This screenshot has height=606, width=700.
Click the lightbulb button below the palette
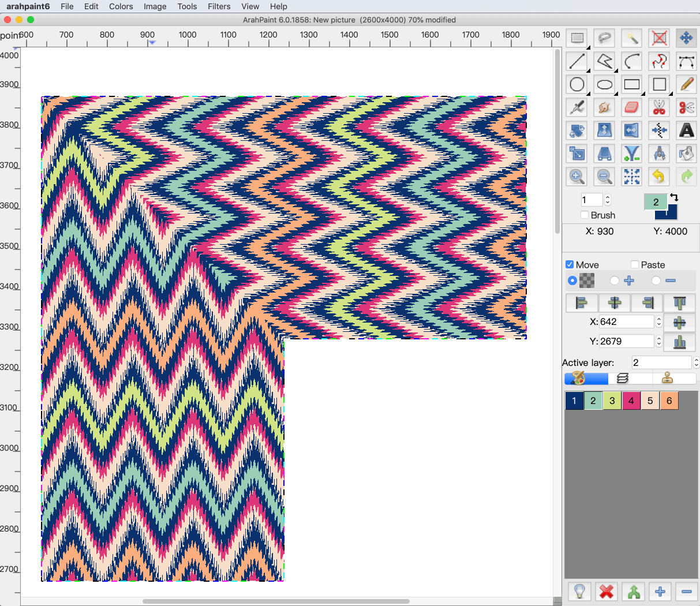(579, 592)
